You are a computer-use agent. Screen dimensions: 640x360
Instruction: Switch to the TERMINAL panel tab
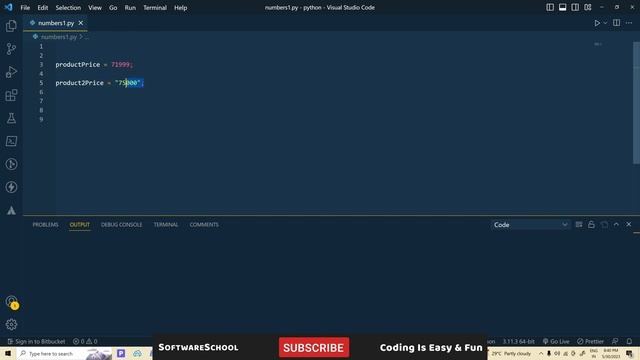pyautogui.click(x=166, y=224)
